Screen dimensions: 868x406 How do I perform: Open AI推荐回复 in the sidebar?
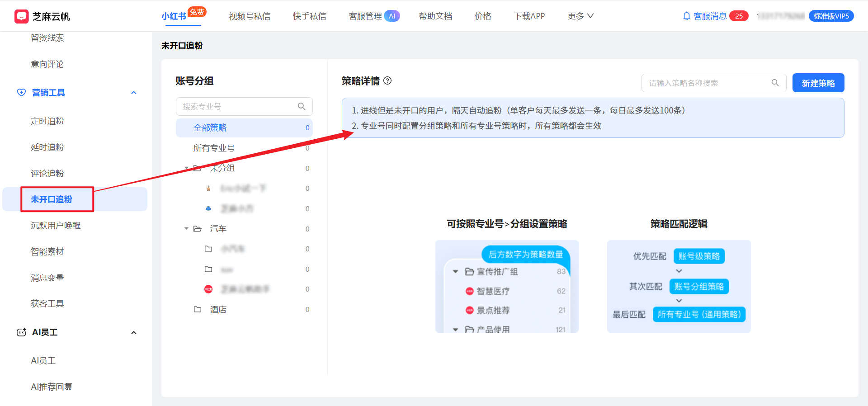coord(52,387)
